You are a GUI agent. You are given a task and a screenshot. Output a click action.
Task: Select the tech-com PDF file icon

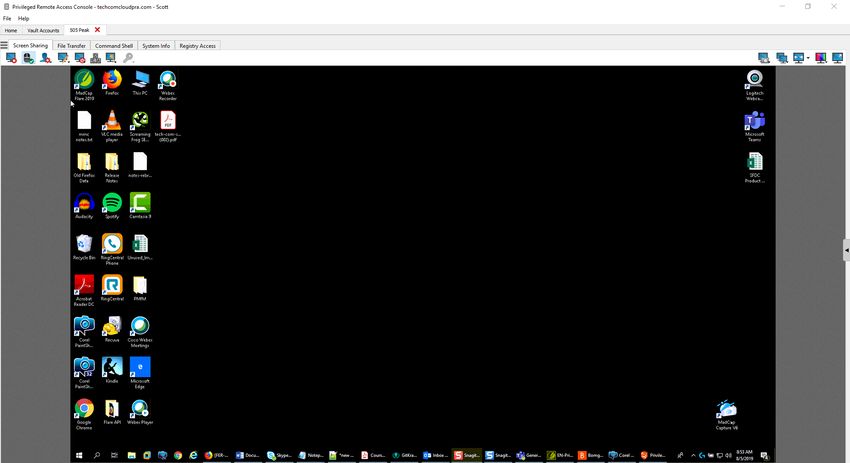[168, 126]
